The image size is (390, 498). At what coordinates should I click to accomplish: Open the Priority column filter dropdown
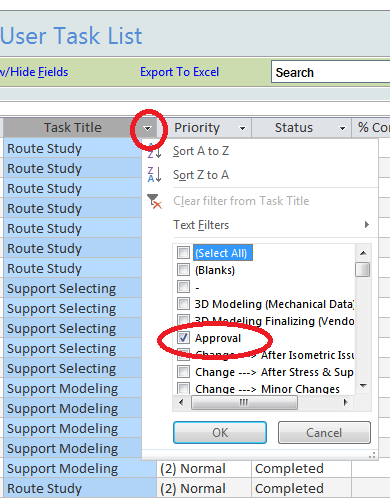[243, 128]
